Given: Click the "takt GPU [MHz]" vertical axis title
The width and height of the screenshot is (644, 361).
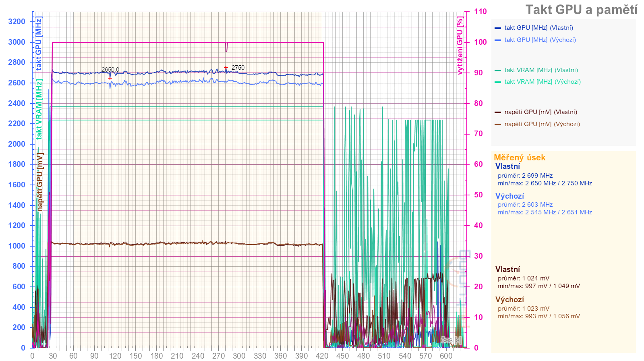Looking at the screenshot, I should [x=39, y=44].
